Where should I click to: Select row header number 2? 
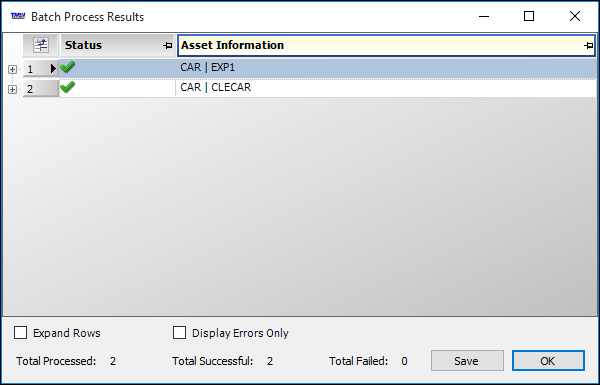pyautogui.click(x=41, y=89)
